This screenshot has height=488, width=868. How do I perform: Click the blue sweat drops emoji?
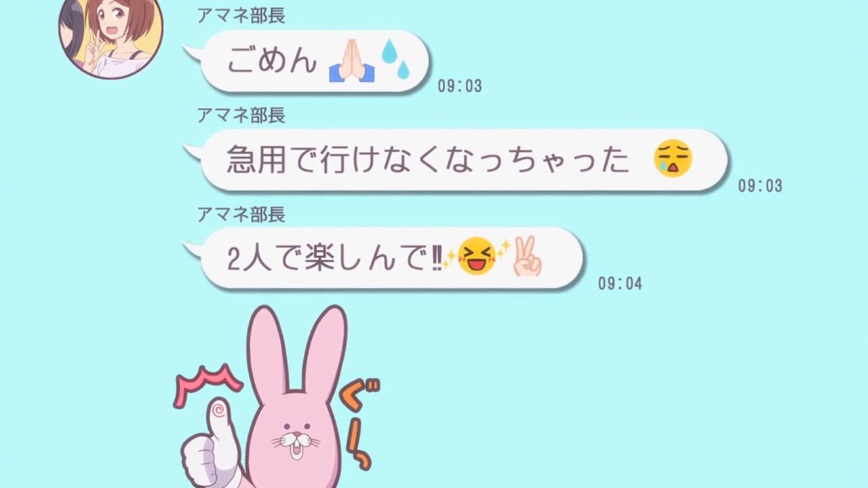[396, 58]
